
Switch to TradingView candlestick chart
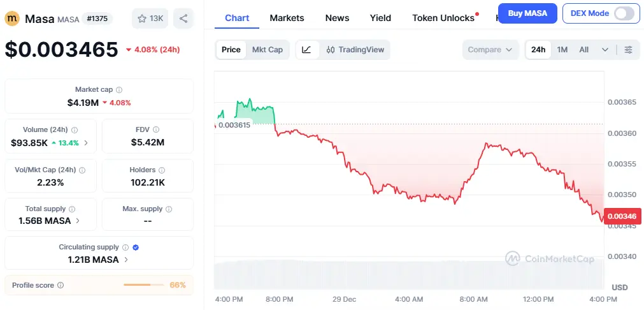(355, 50)
